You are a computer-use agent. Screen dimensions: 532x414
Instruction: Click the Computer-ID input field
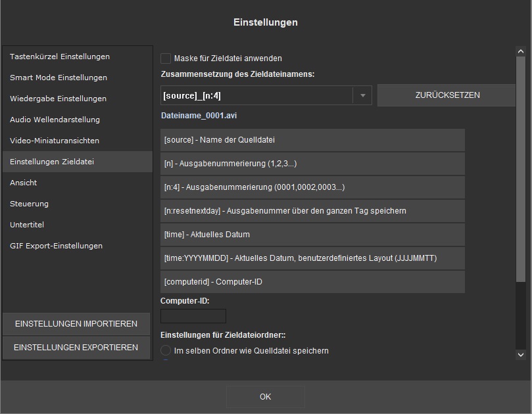[x=193, y=316]
